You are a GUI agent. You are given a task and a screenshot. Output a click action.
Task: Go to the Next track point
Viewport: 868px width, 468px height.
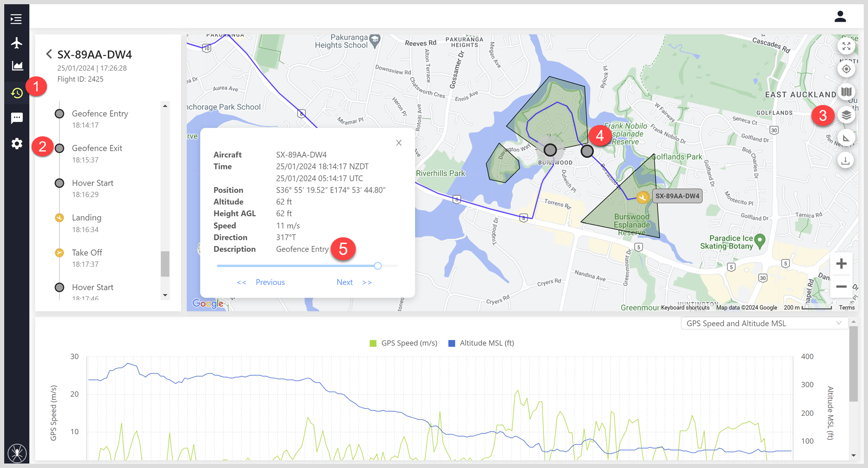[354, 282]
